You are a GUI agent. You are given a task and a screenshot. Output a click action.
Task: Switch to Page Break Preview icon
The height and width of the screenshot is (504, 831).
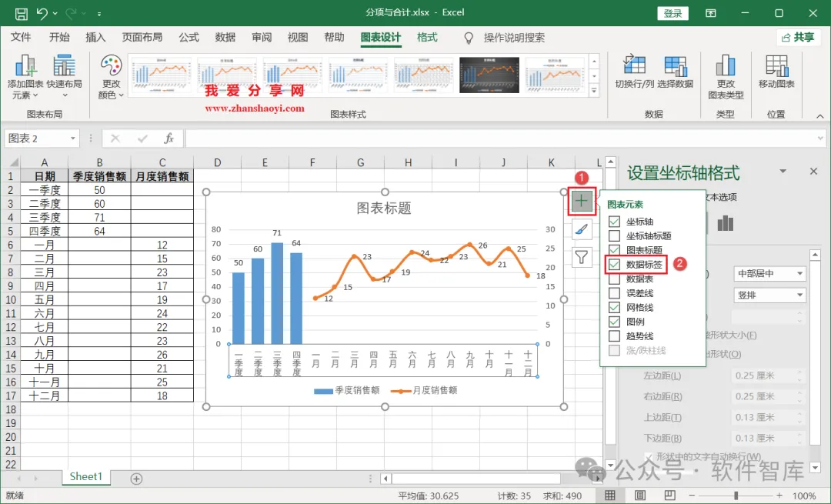click(670, 496)
